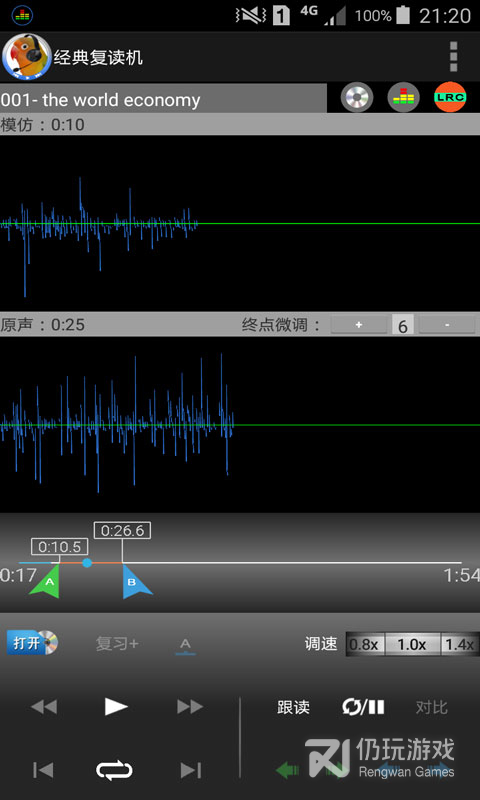Fast forward with double right arrow
The image size is (480, 800).
click(190, 707)
